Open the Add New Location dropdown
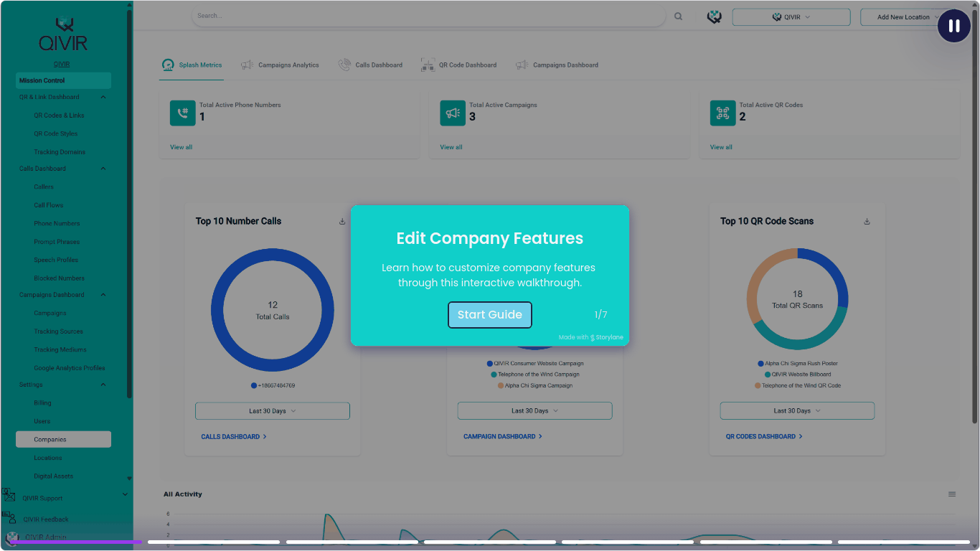The width and height of the screenshot is (980, 551). click(907, 17)
